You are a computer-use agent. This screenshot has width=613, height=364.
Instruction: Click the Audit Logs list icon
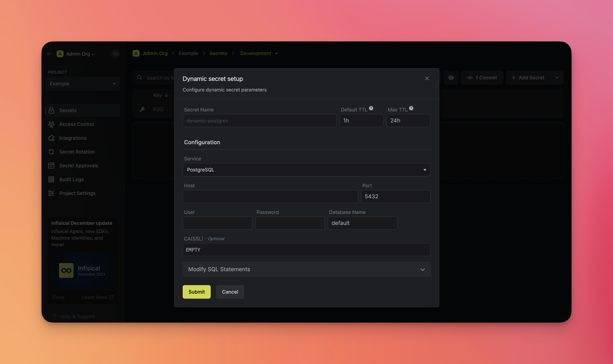pyautogui.click(x=51, y=180)
